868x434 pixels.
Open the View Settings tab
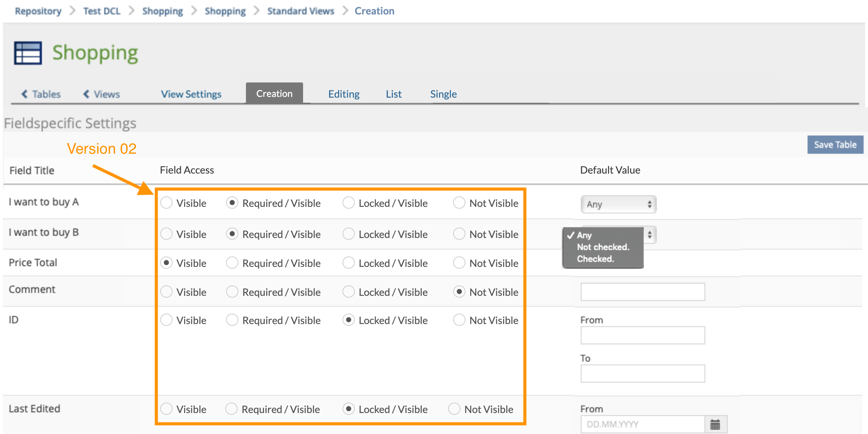(191, 94)
